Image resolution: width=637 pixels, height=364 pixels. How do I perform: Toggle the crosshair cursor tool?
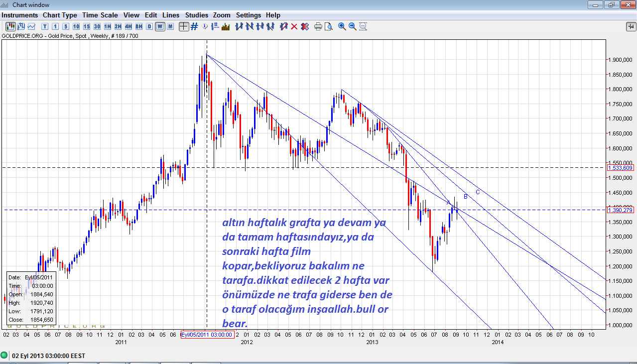pyautogui.click(x=184, y=26)
